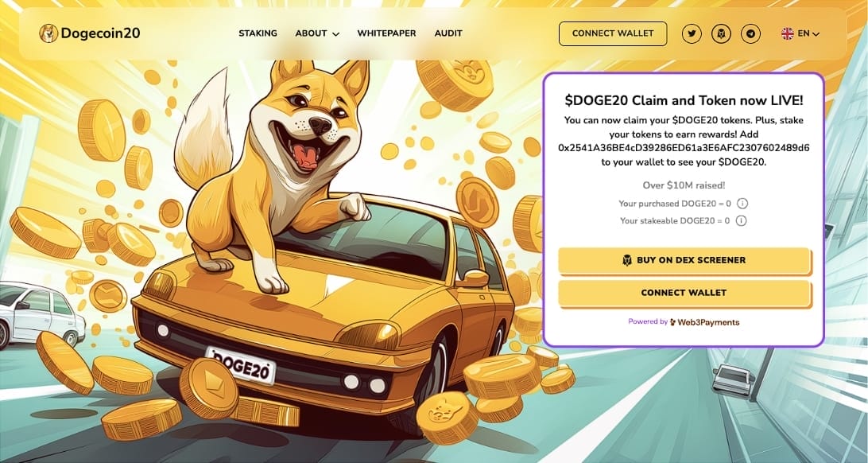Open the DEX Screener icon in header
The image size is (868, 463).
721,33
